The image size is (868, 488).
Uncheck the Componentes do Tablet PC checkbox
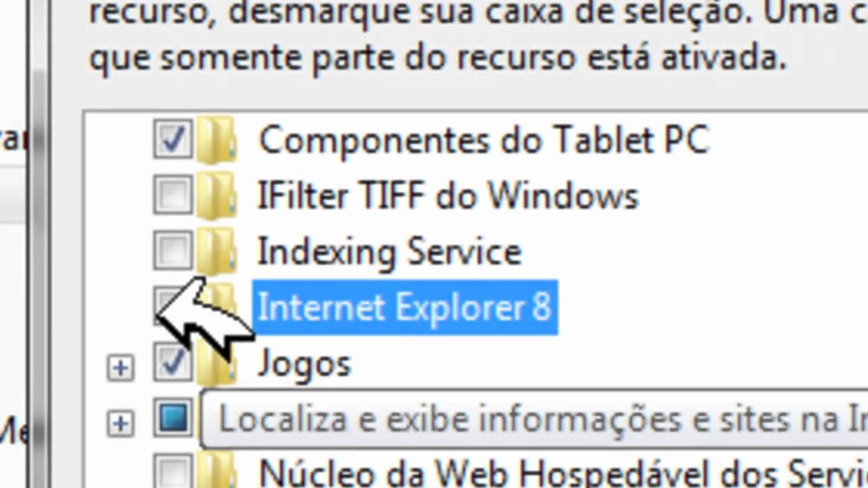point(173,140)
